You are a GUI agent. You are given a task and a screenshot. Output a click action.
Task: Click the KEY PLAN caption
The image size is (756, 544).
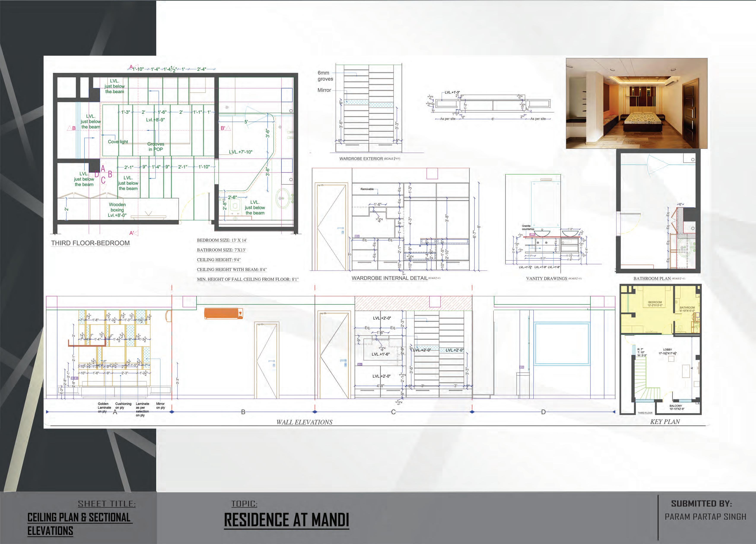click(x=665, y=422)
